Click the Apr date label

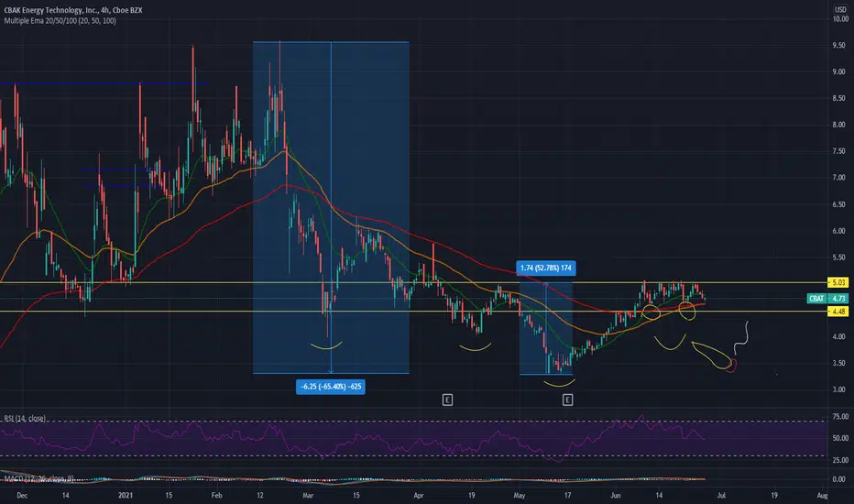[418, 495]
